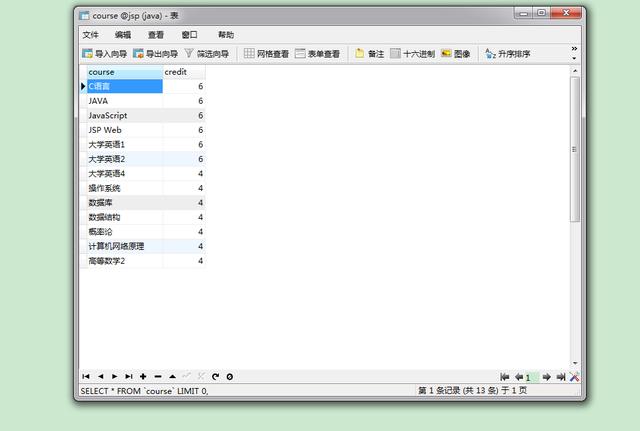
Task: Open the 备注 memo editor
Action: coord(369,53)
